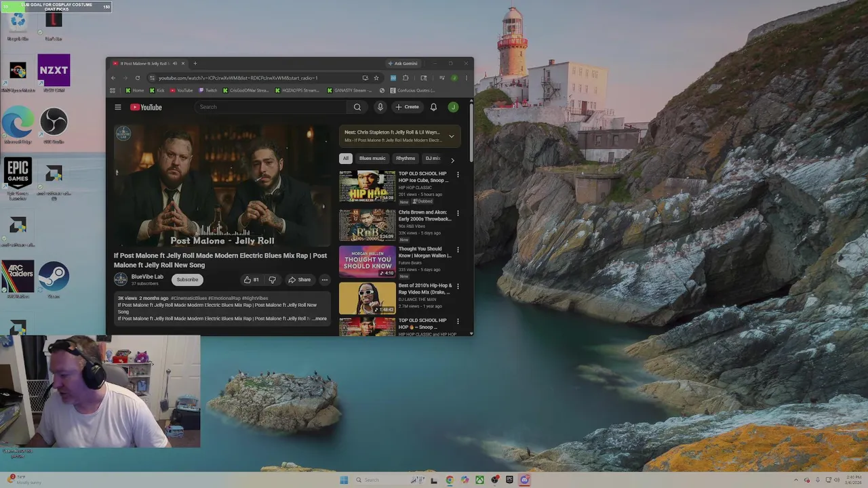
Task: Open Chris Brown and Akon video thumbnail
Action: [367, 225]
